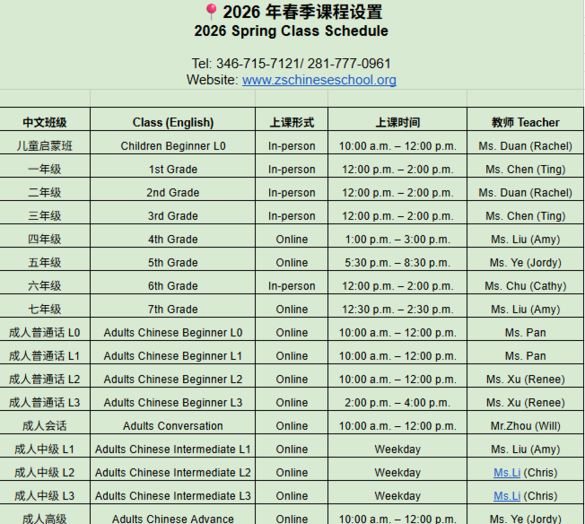Select Online cell in Adults Conversation row

click(x=292, y=423)
